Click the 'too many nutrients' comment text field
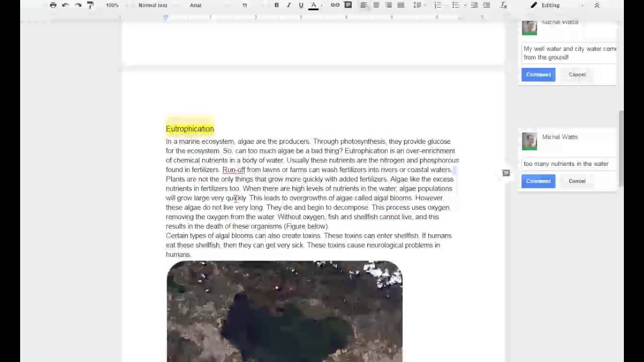The width and height of the screenshot is (644, 362). click(569, 163)
